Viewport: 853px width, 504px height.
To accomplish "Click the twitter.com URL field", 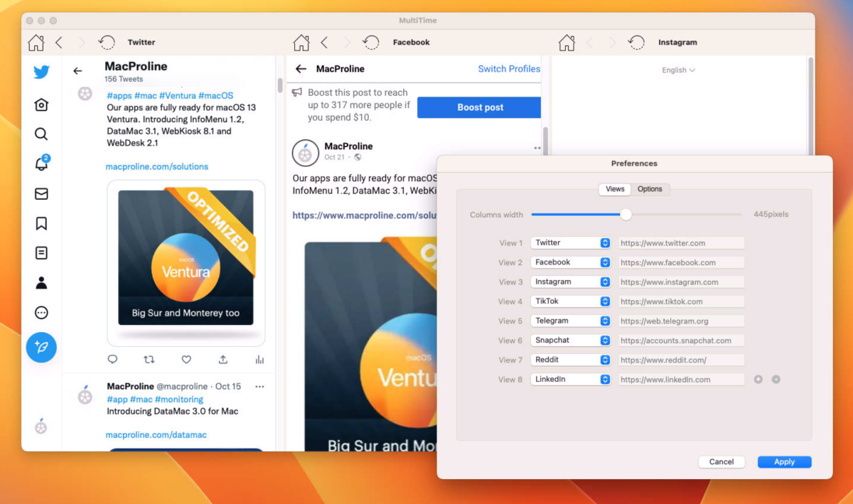I will (680, 243).
